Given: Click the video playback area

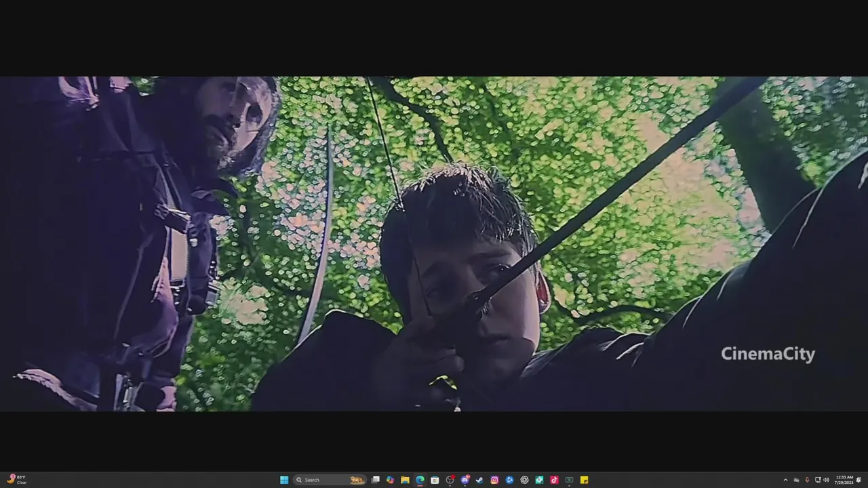Looking at the screenshot, I should coord(434,243).
